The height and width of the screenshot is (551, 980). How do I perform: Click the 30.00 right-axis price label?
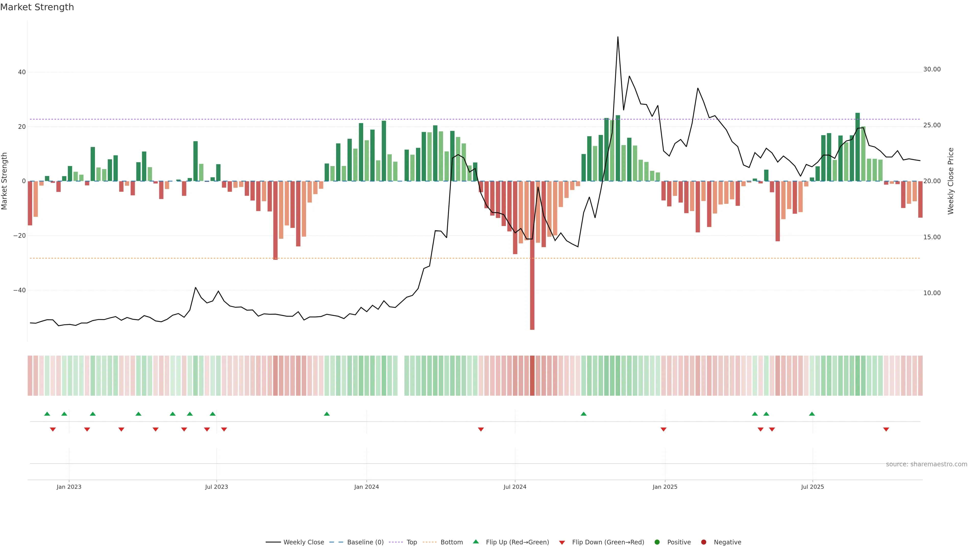932,69
